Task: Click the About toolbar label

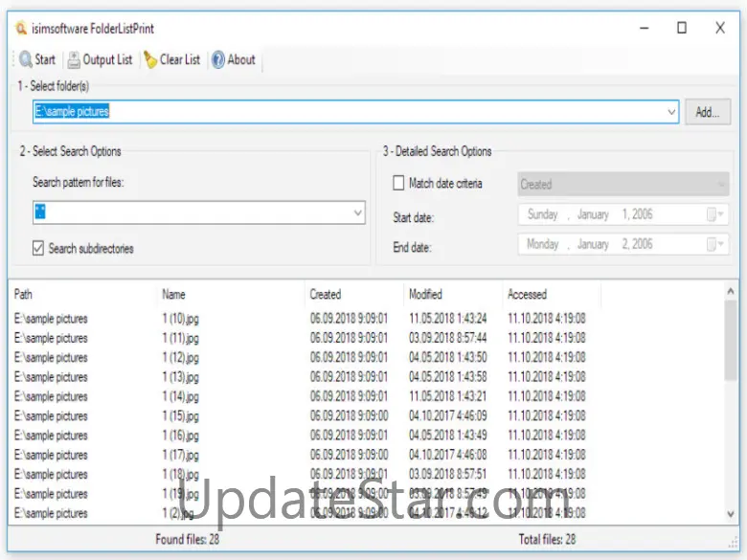Action: 241,59
